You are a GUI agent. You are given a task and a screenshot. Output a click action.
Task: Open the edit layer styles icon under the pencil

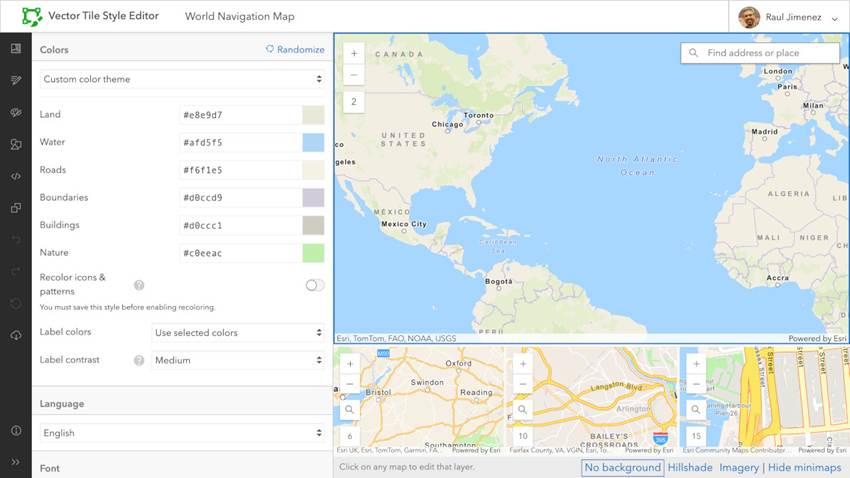coord(16,112)
